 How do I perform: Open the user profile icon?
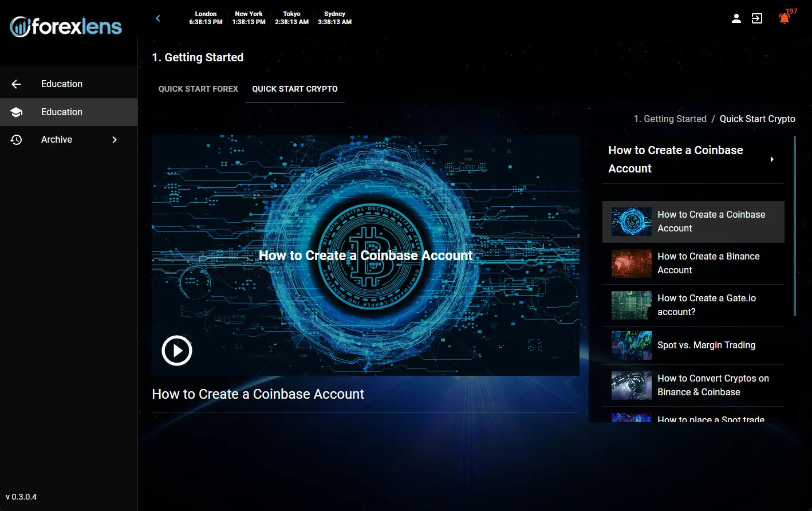click(736, 18)
